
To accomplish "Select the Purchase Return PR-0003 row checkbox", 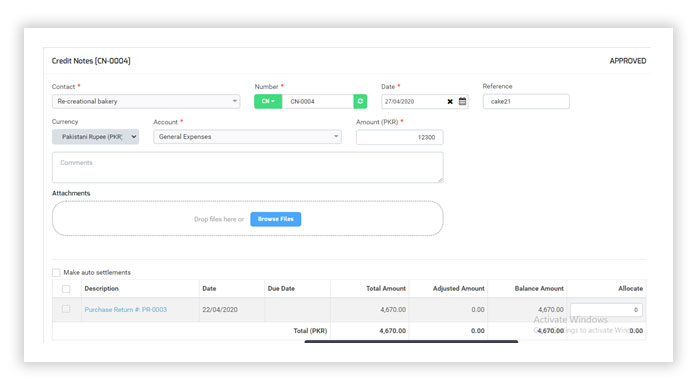I will coord(66,309).
